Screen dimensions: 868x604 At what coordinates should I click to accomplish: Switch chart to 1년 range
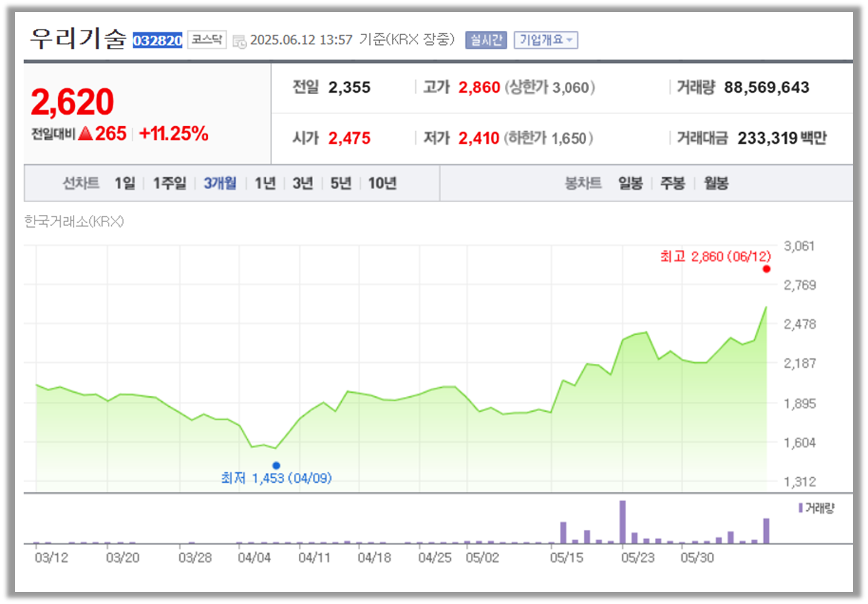[x=265, y=183]
